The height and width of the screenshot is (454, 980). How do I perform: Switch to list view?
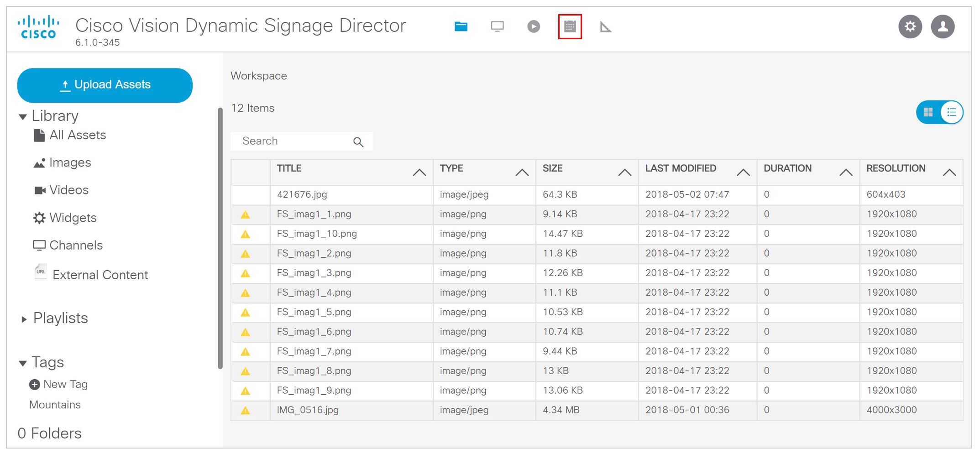[x=951, y=112]
